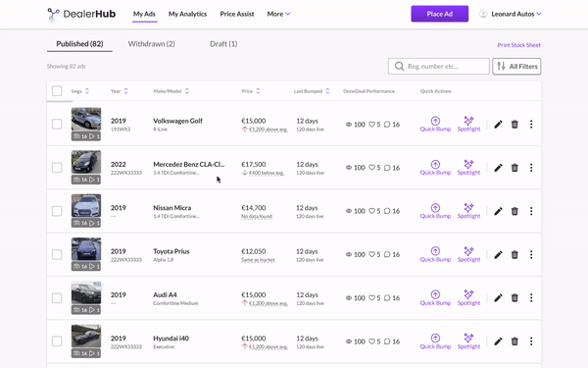
Task: Focus the Reg. number search field
Action: point(438,67)
